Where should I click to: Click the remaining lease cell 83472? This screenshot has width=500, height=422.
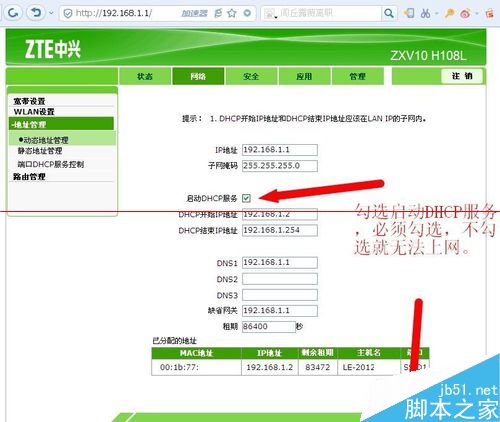317,367
